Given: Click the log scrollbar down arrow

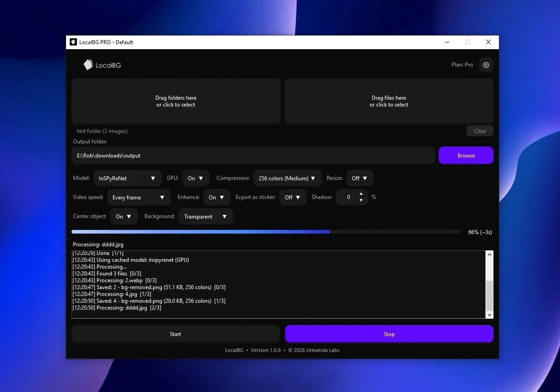Looking at the screenshot, I should [490, 315].
